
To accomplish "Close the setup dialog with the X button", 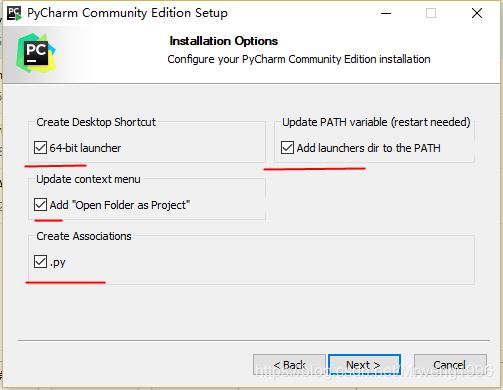I will pos(477,13).
